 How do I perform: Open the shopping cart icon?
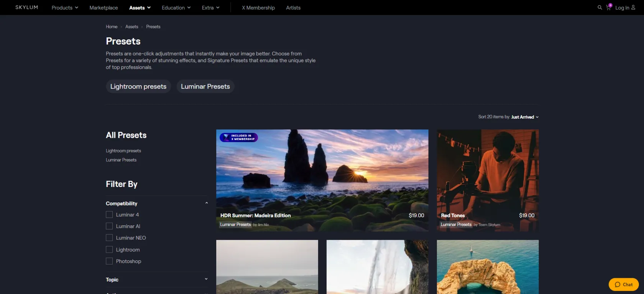click(x=608, y=8)
